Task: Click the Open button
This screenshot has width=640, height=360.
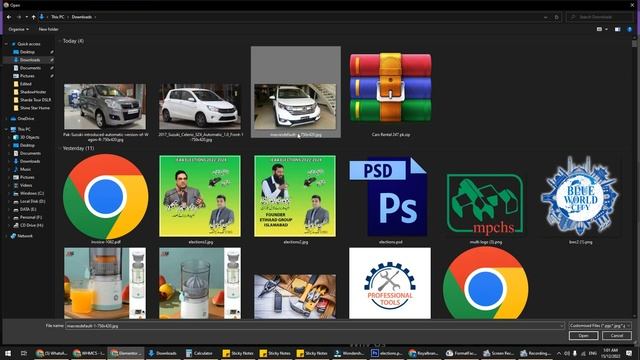Action: point(584,336)
